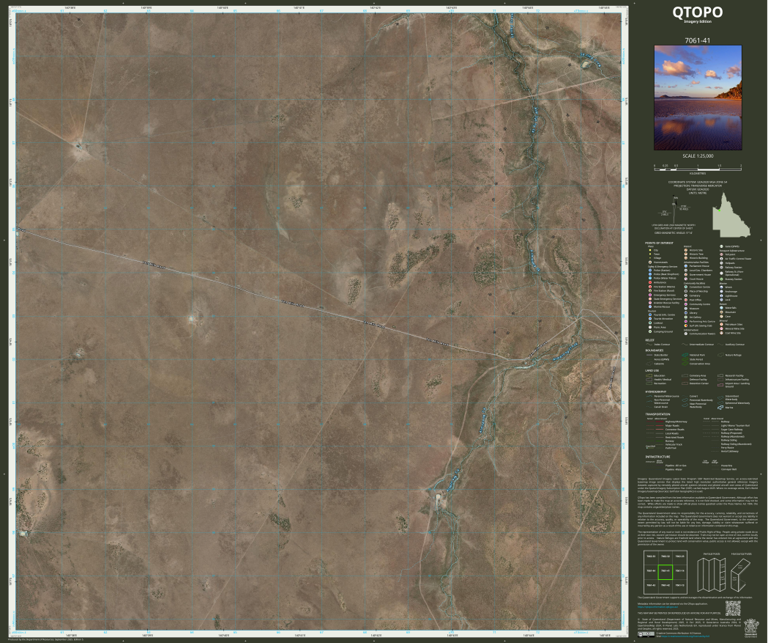
Task: Click the Camping Ground legend symbol
Action: pos(650,332)
